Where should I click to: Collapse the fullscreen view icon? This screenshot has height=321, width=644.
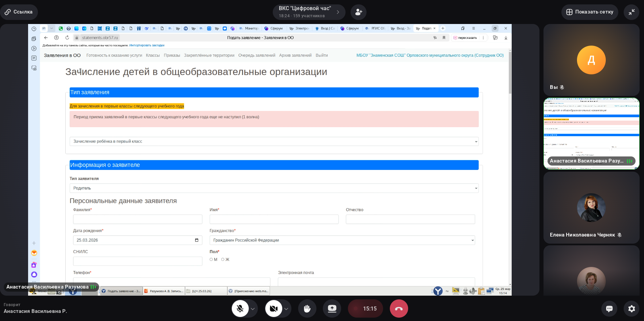631,12
